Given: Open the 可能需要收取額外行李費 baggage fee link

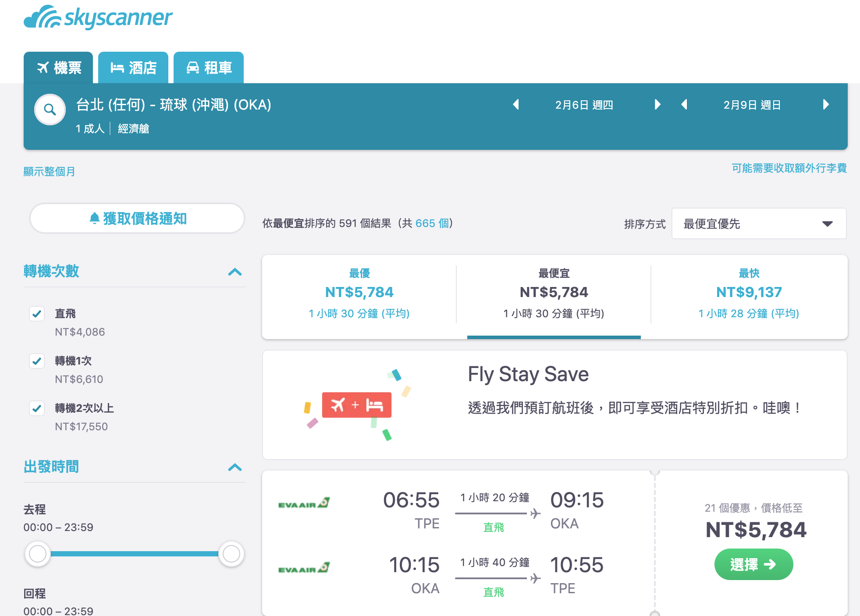Looking at the screenshot, I should [x=789, y=168].
